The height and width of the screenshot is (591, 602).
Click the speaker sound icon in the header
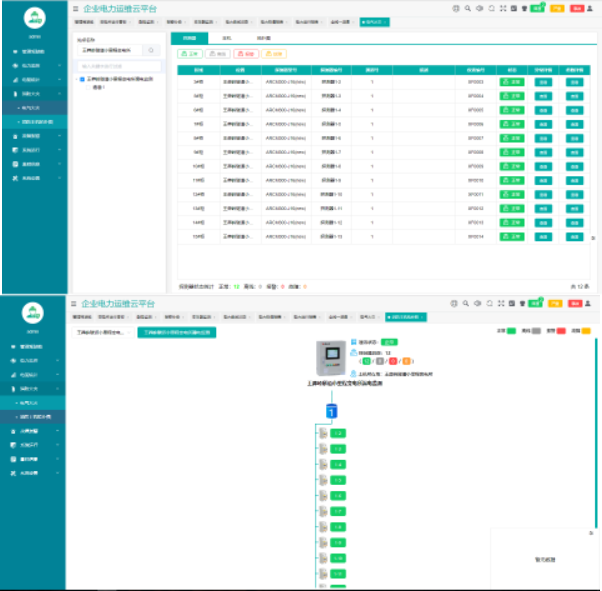(x=478, y=8)
